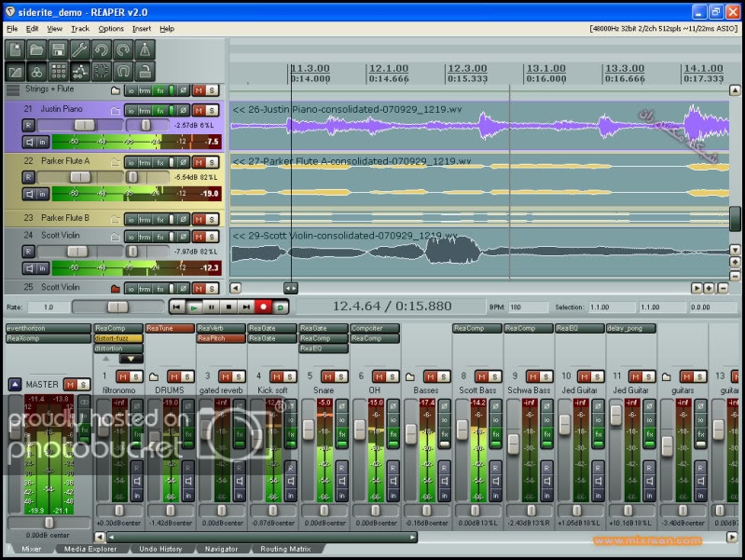Mute the MASTER channel in mixer

point(71,384)
